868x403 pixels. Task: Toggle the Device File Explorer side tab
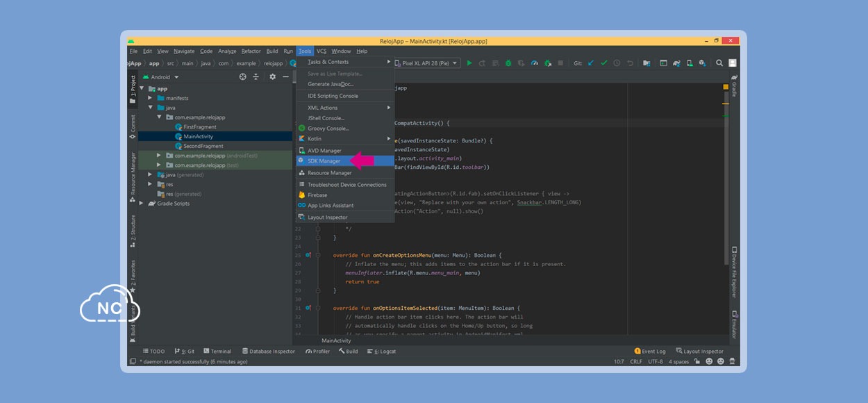point(734,271)
